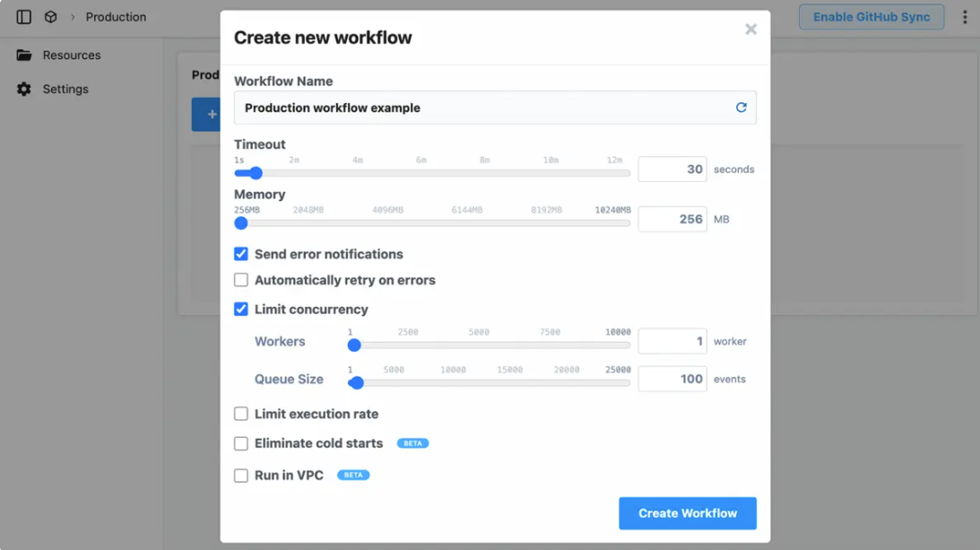Click Enable GitHub Sync

click(x=871, y=16)
